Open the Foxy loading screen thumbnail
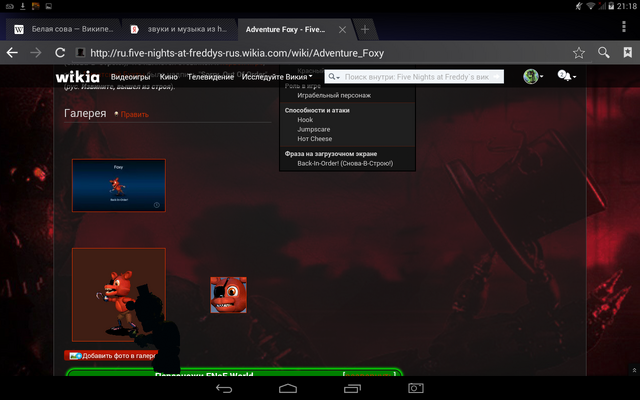 pos(119,185)
